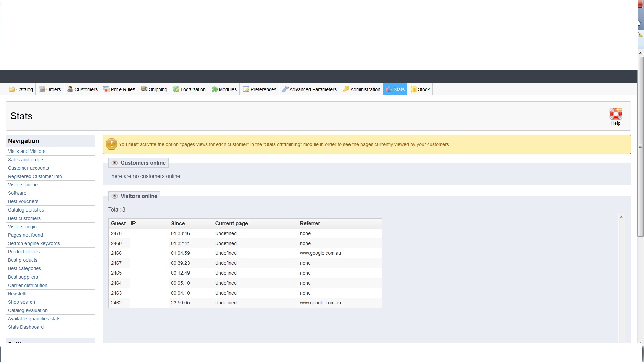Screen dimensions: 644x362
Task: Click the Administration key icon
Action: click(x=346, y=89)
